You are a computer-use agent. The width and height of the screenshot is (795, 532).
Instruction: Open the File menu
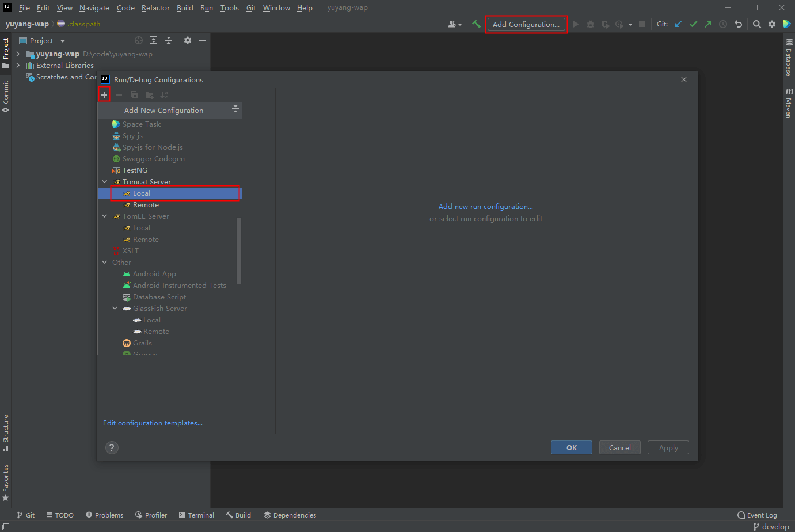(24, 7)
